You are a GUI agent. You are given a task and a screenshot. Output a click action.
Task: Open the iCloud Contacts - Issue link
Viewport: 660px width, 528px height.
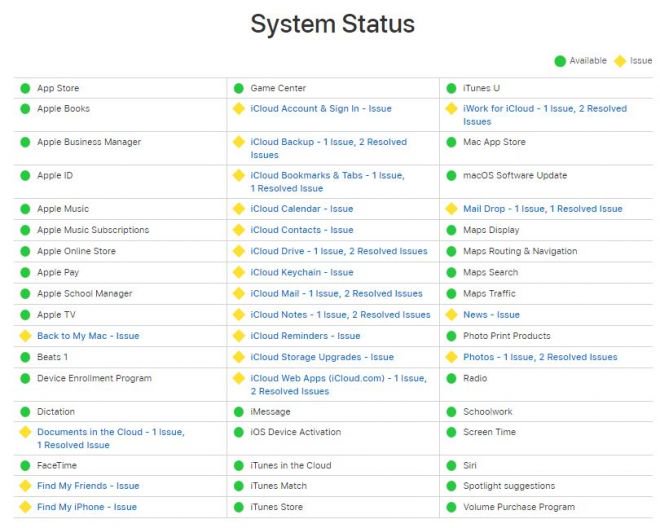[301, 230]
